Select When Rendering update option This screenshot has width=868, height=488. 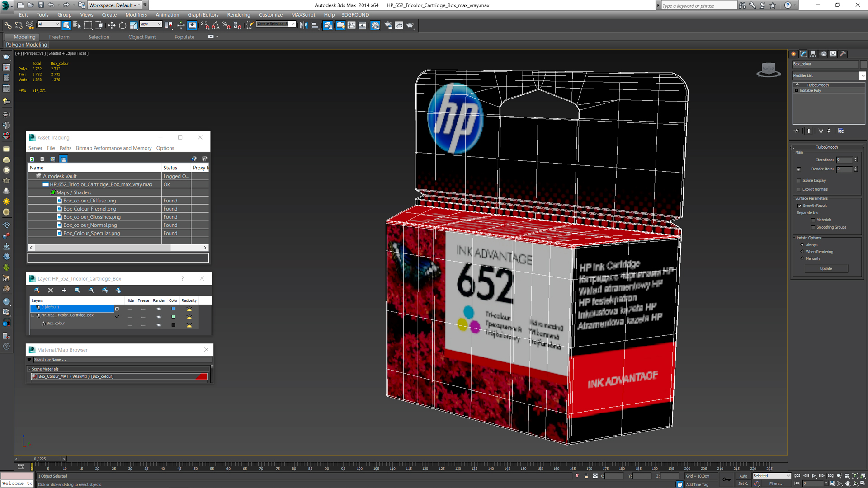click(802, 252)
